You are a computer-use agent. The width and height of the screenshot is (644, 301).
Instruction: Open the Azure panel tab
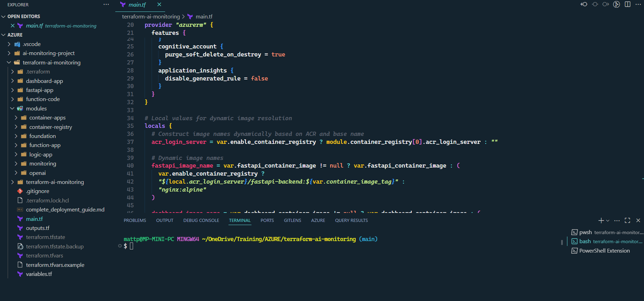click(x=318, y=221)
